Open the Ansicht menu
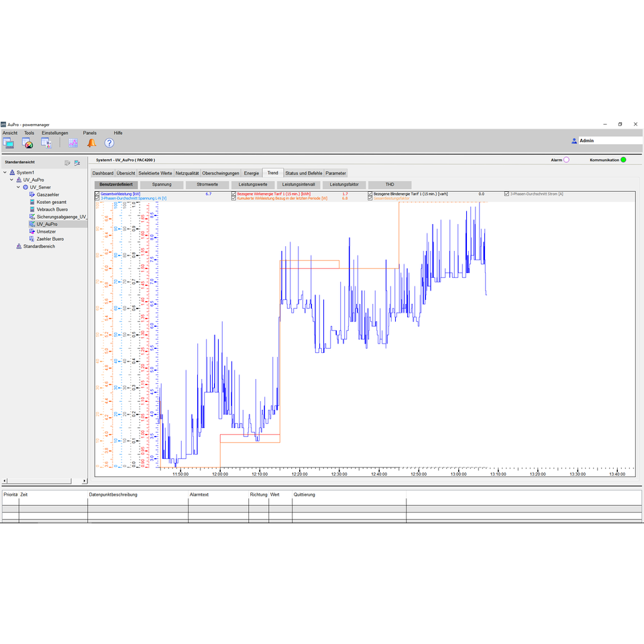The width and height of the screenshot is (644, 644). [10, 133]
